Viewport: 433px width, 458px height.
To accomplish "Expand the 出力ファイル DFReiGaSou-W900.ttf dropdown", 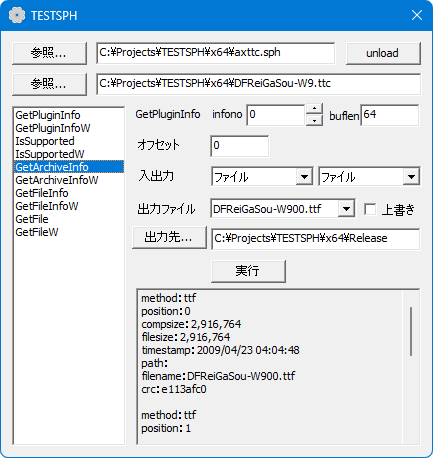I will (x=346, y=209).
